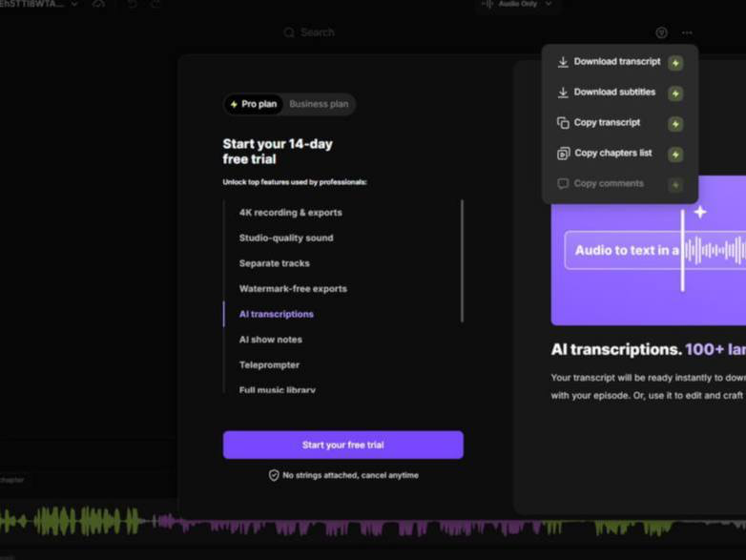Switch to the Pro plan toggle
This screenshot has width=746, height=560.
coord(254,104)
